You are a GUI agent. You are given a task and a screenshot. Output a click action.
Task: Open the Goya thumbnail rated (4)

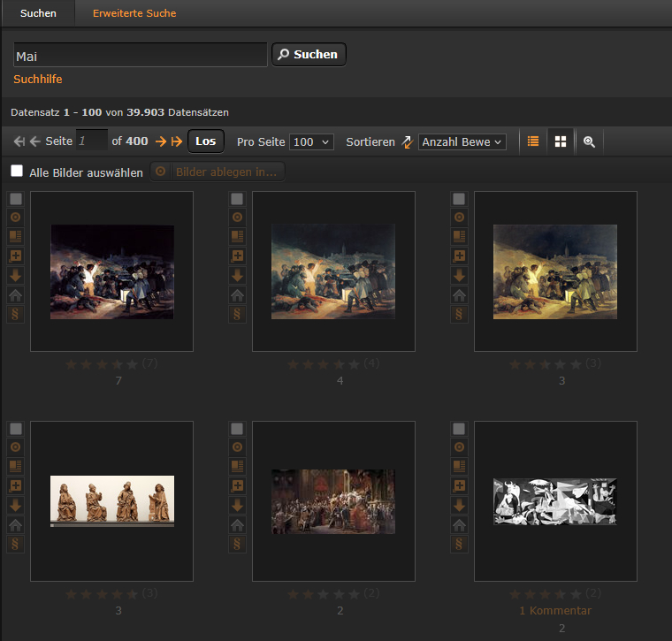click(333, 271)
